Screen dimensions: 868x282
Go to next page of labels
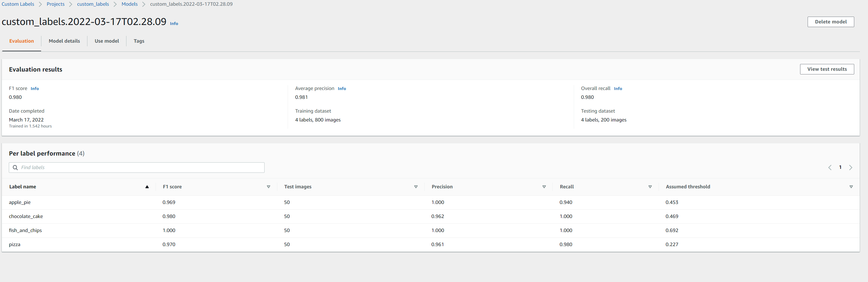(x=851, y=168)
